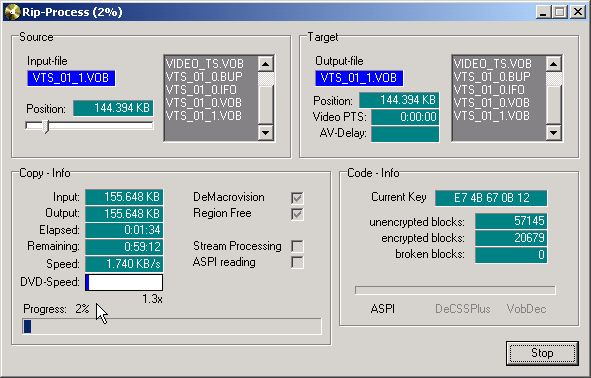Select VTS_01_0.BUP in Target list
The width and height of the screenshot is (591, 378).
(492, 77)
